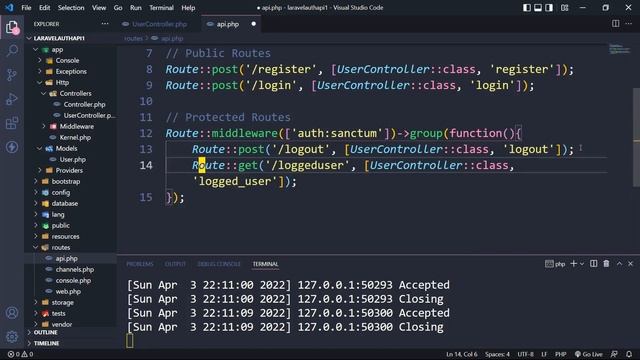Click Go Live in status bar
The image size is (640, 360).
(x=588, y=354)
